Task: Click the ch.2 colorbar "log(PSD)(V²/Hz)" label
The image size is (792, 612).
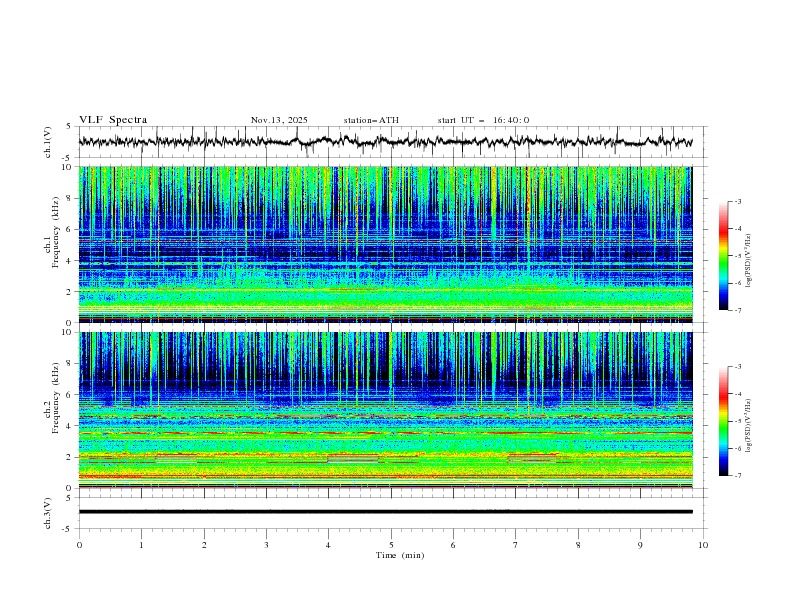Action: click(749, 426)
